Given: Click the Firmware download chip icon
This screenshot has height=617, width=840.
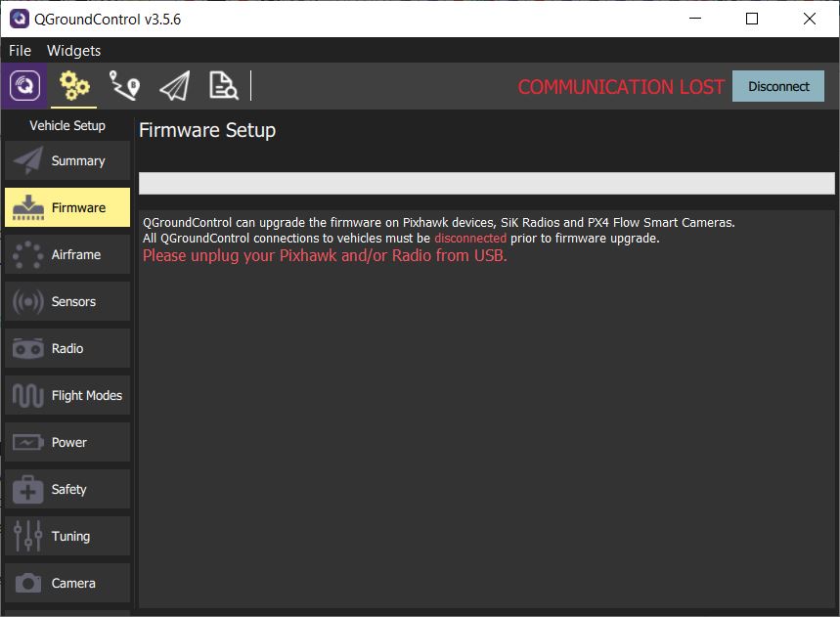Looking at the screenshot, I should tap(27, 208).
